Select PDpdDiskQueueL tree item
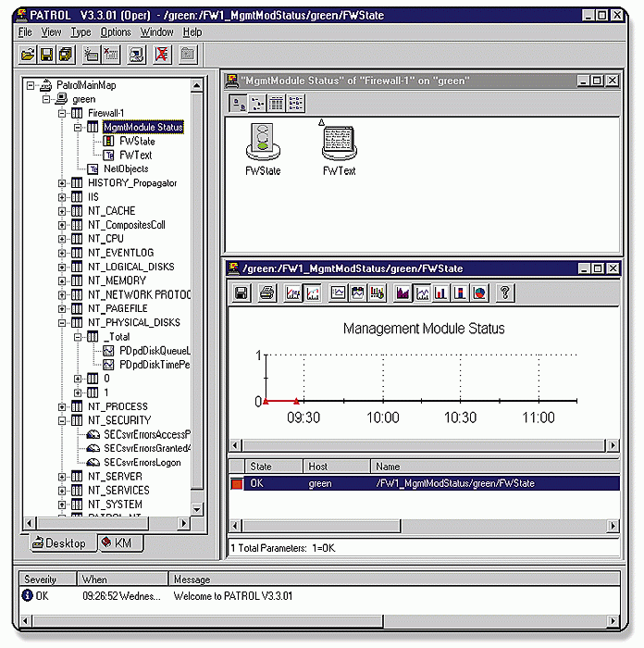The image size is (644, 648). [155, 351]
